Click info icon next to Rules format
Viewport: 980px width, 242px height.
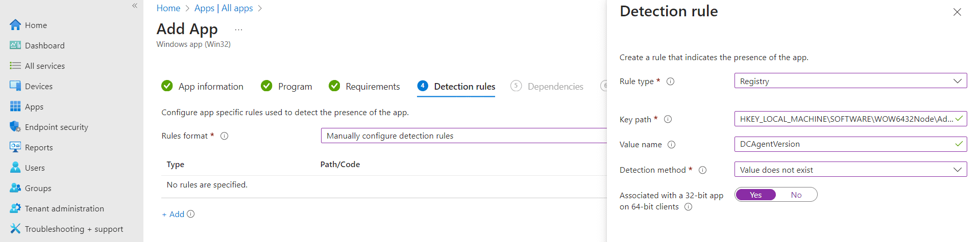(x=224, y=136)
